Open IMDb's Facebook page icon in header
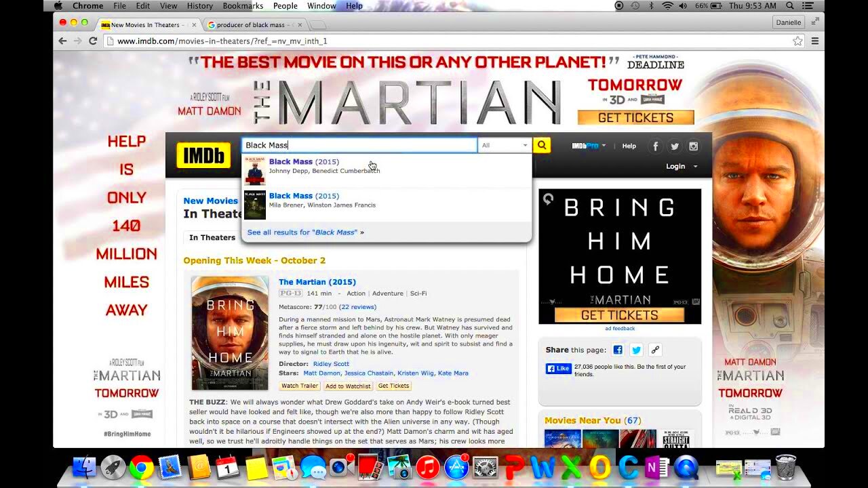868x488 pixels. click(655, 146)
